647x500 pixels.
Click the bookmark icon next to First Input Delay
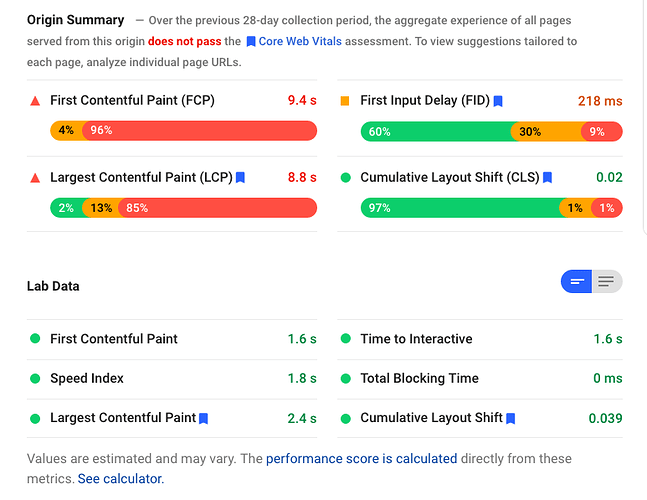click(x=498, y=101)
